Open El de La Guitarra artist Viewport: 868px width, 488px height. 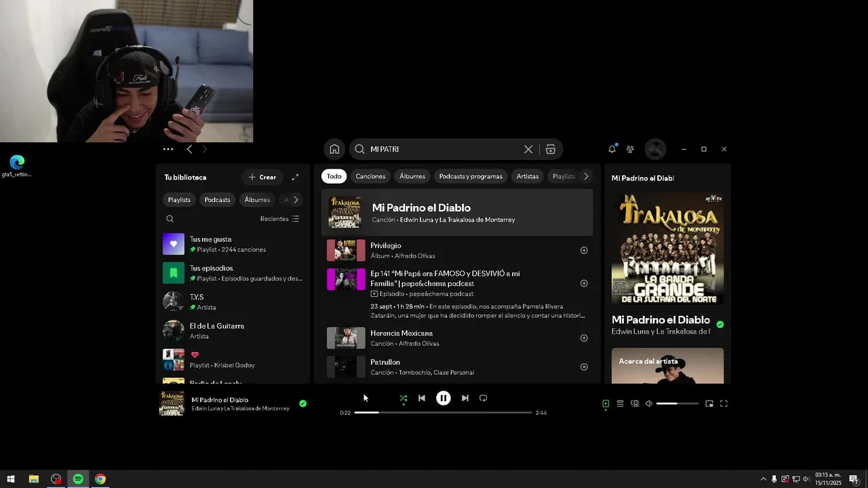pyautogui.click(x=233, y=331)
